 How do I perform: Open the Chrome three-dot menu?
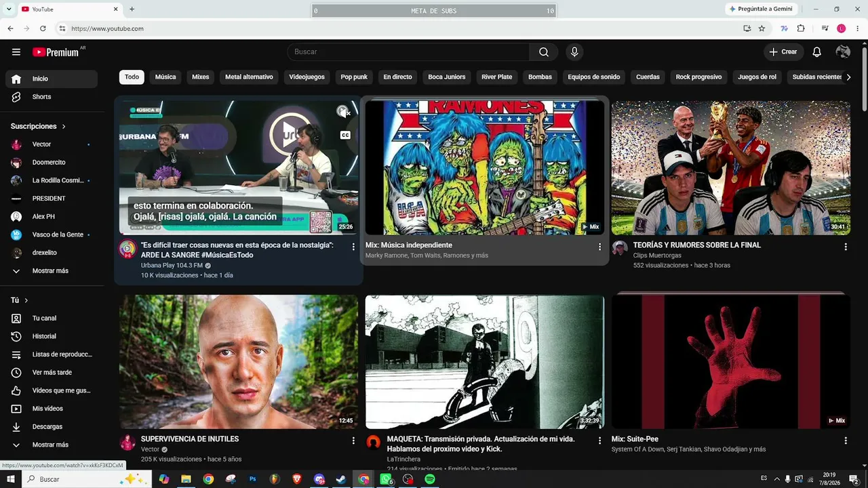coord(858,28)
